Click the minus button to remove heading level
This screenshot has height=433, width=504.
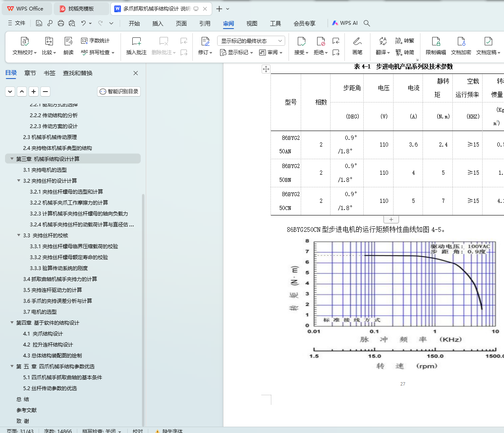(x=45, y=91)
